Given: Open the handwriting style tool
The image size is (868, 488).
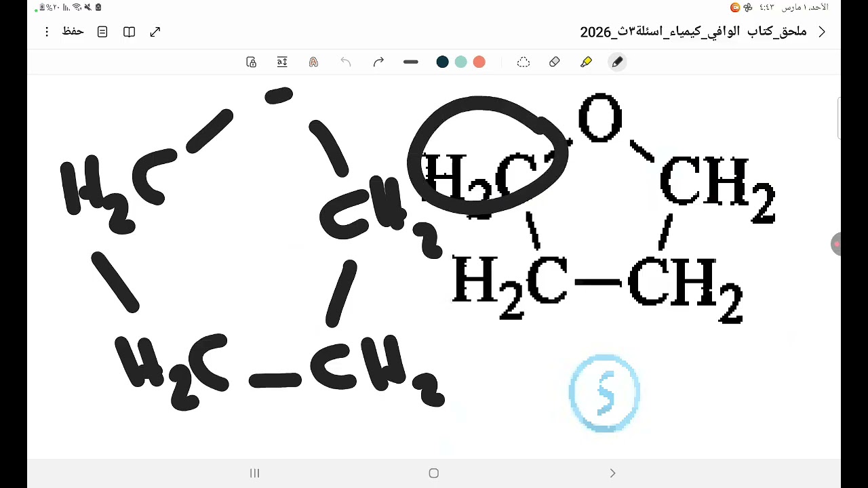Looking at the screenshot, I should pyautogui.click(x=313, y=62).
